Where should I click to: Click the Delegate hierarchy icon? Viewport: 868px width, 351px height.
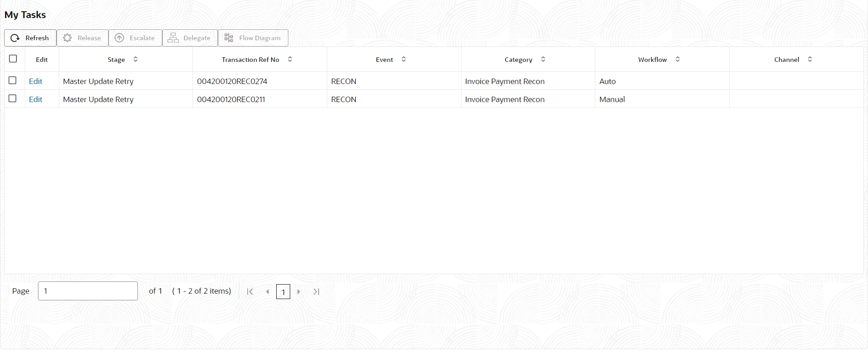pyautogui.click(x=173, y=38)
